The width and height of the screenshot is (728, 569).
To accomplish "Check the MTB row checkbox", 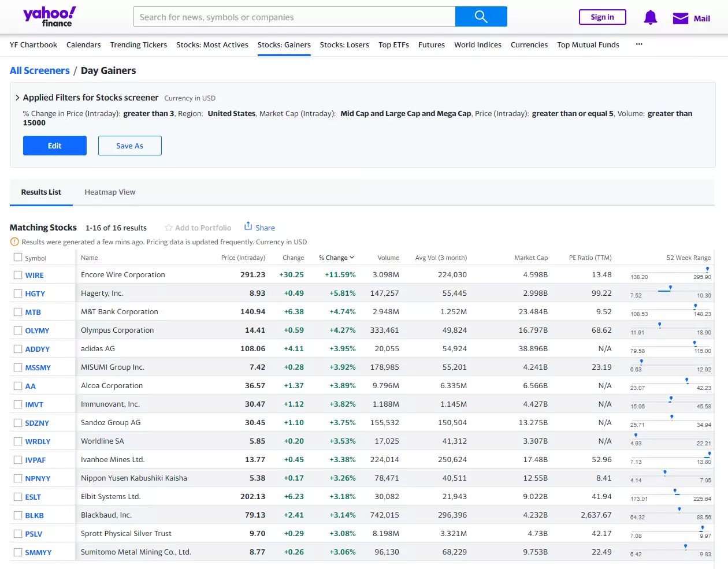I will 18,312.
